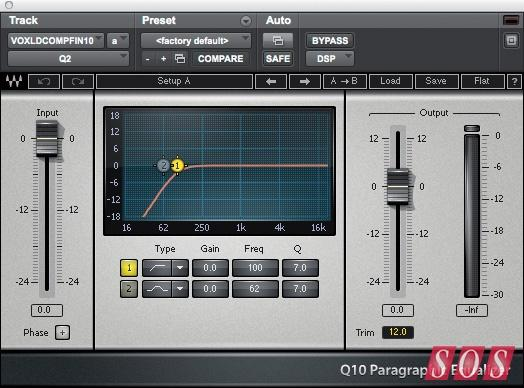Click the A→B copy button
Screen dimensions: 524x388
click(x=345, y=82)
